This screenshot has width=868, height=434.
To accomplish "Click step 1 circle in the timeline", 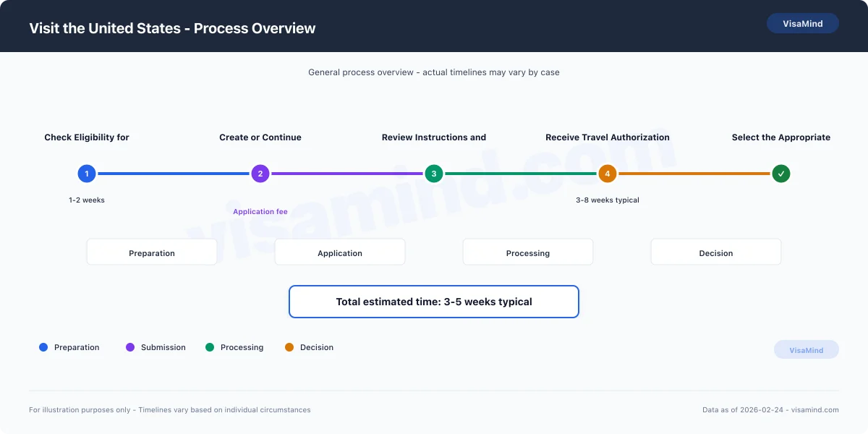I will [87, 174].
